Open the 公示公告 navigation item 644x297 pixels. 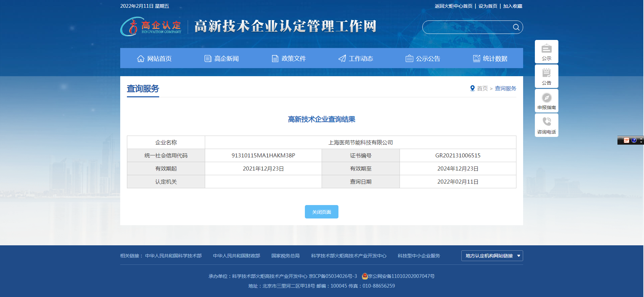coord(423,58)
